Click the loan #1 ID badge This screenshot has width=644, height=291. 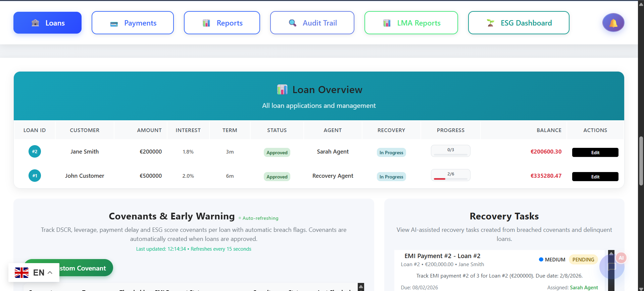pos(35,176)
